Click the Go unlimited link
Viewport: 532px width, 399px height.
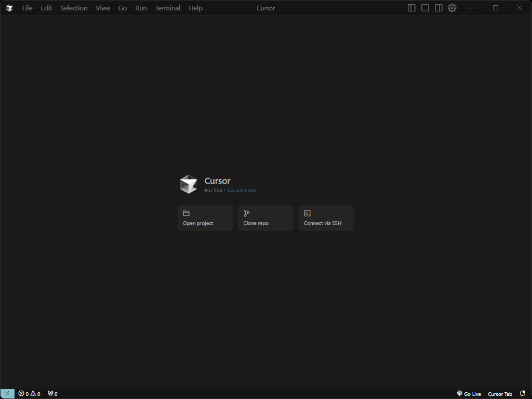[x=242, y=191]
